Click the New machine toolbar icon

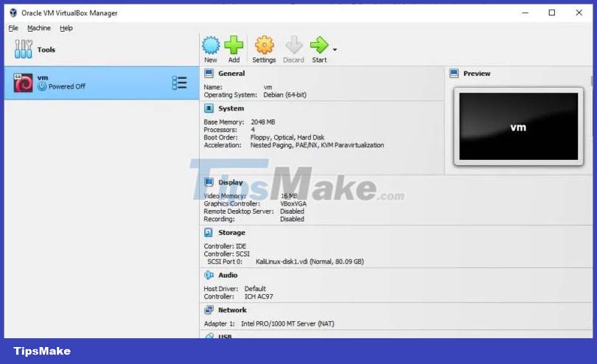click(211, 45)
